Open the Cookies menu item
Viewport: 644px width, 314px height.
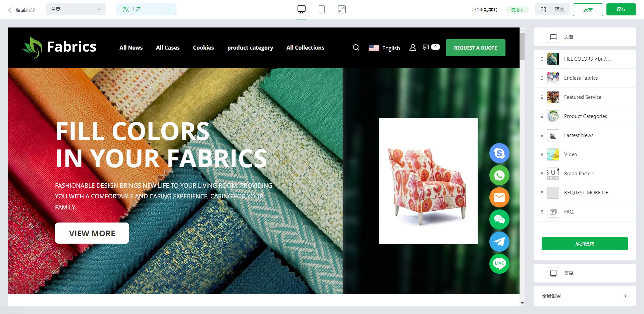pyautogui.click(x=203, y=48)
